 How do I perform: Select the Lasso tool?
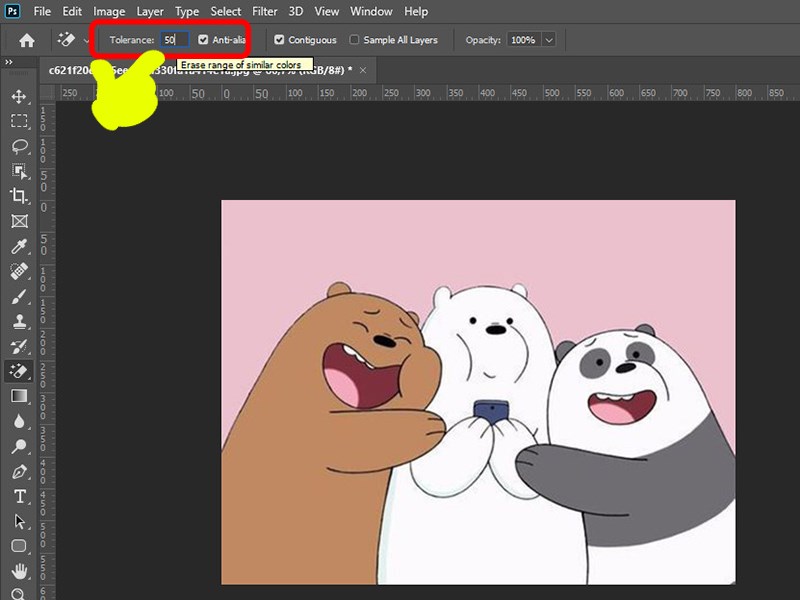point(19,146)
